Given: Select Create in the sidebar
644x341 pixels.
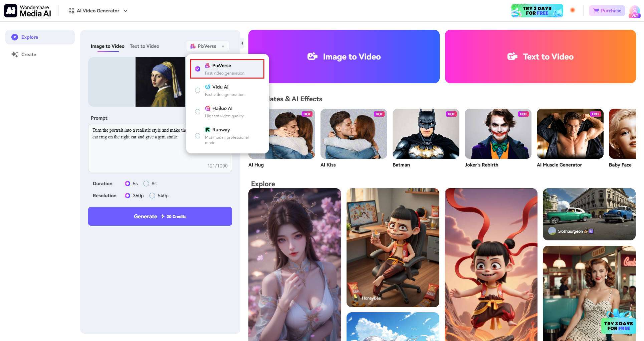Looking at the screenshot, I should pyautogui.click(x=40, y=54).
